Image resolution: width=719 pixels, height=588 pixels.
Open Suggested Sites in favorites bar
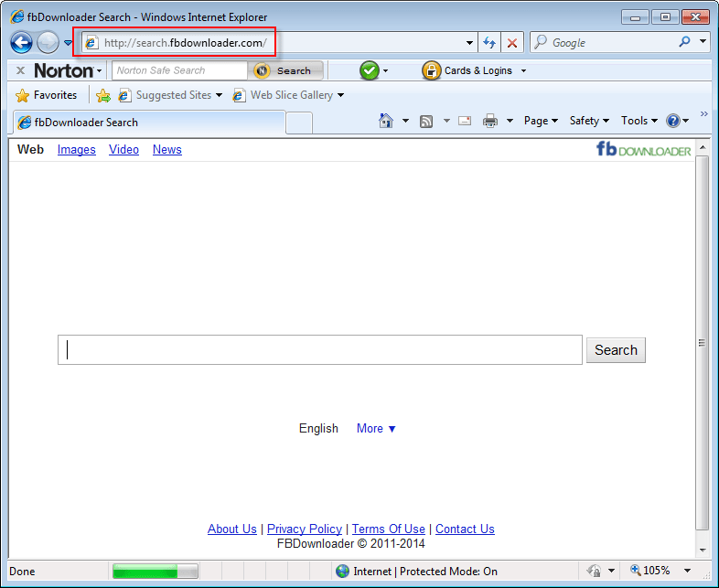coord(170,95)
